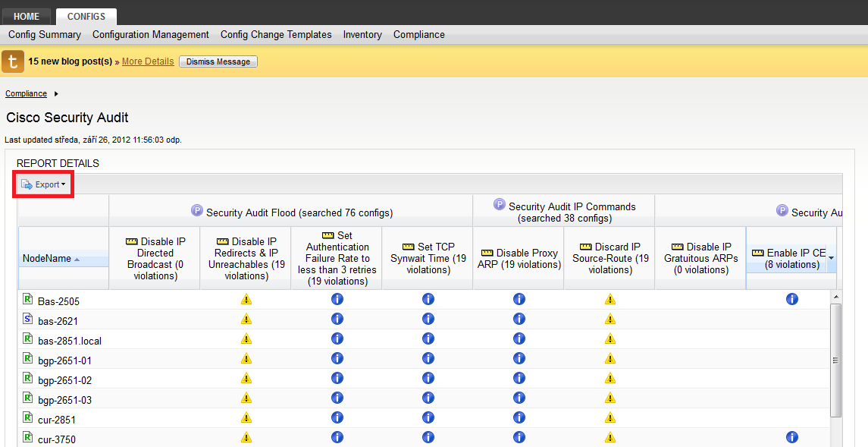Image resolution: width=868 pixels, height=447 pixels.
Task: Click the Security Audit Flood policy icon
Action: pos(197,212)
